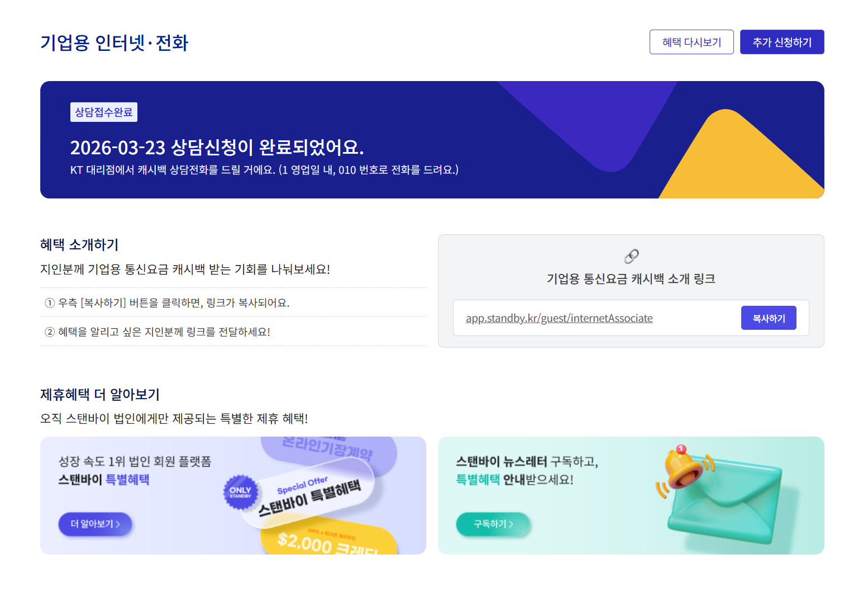Open the 혜택 다시보기 button

tap(691, 41)
